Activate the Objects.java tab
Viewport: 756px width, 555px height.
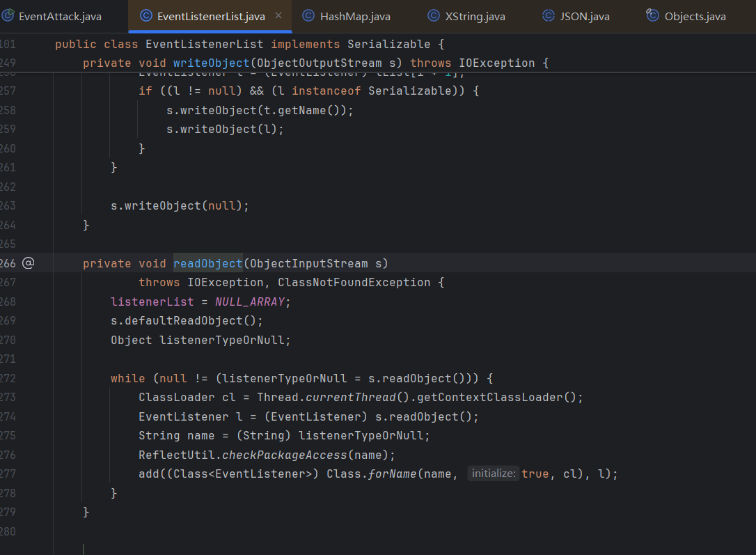coord(695,16)
